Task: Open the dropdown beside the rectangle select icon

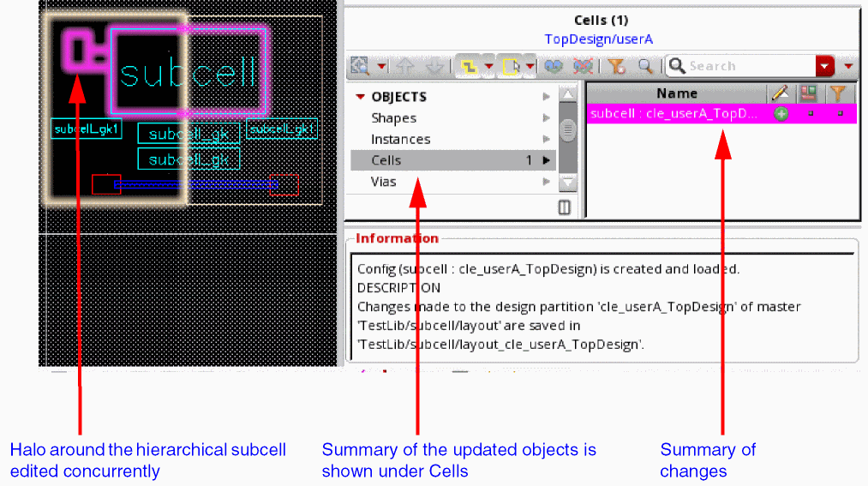Action: tap(530, 66)
